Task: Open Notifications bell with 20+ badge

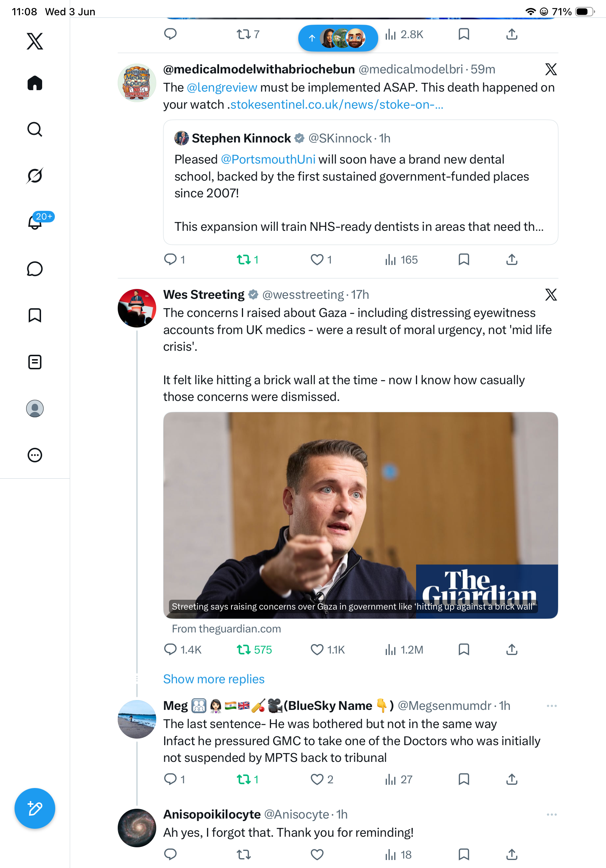Action: pyautogui.click(x=35, y=221)
